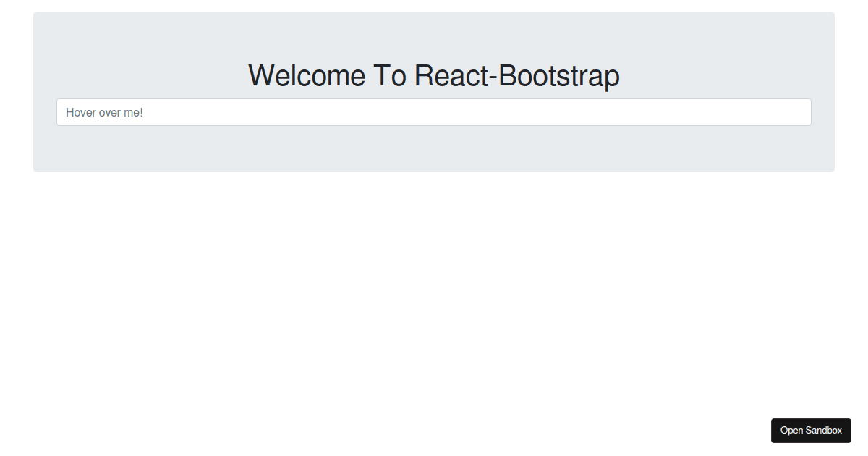The image size is (868, 456).
Task: Click the placeholder text Hover over me
Action: click(105, 112)
